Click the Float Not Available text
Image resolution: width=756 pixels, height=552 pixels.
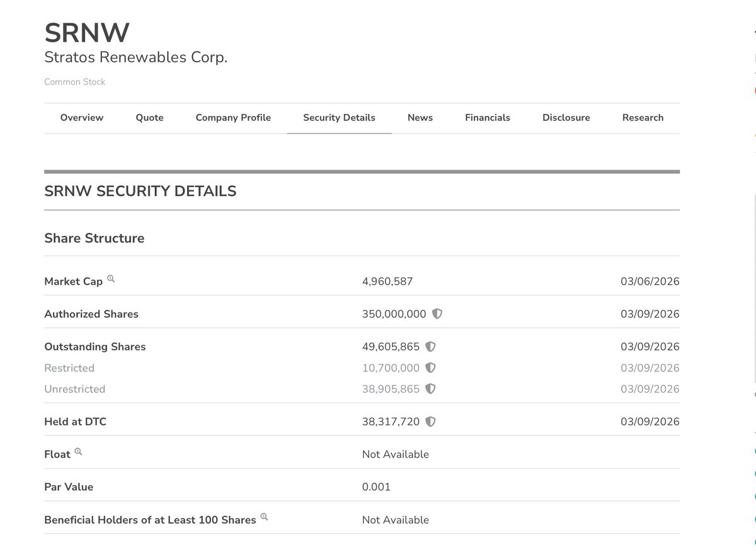(396, 454)
